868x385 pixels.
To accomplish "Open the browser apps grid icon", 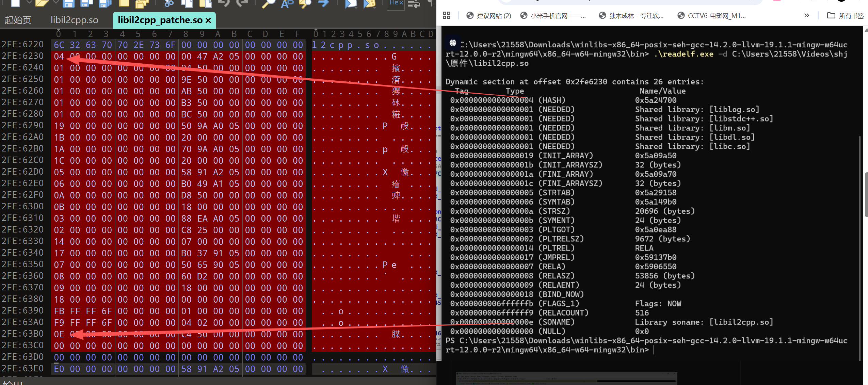I will click(447, 15).
